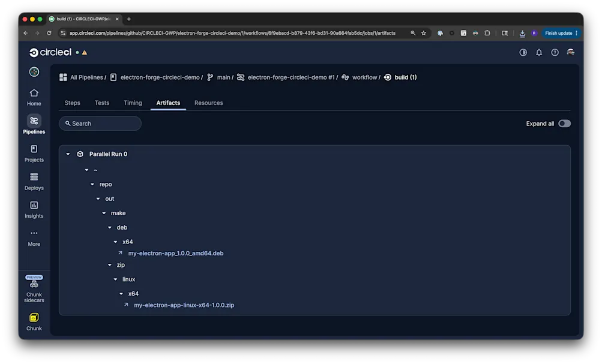The width and height of the screenshot is (602, 364).
Task: Open Chunk sidecars preview
Action: coord(34,288)
